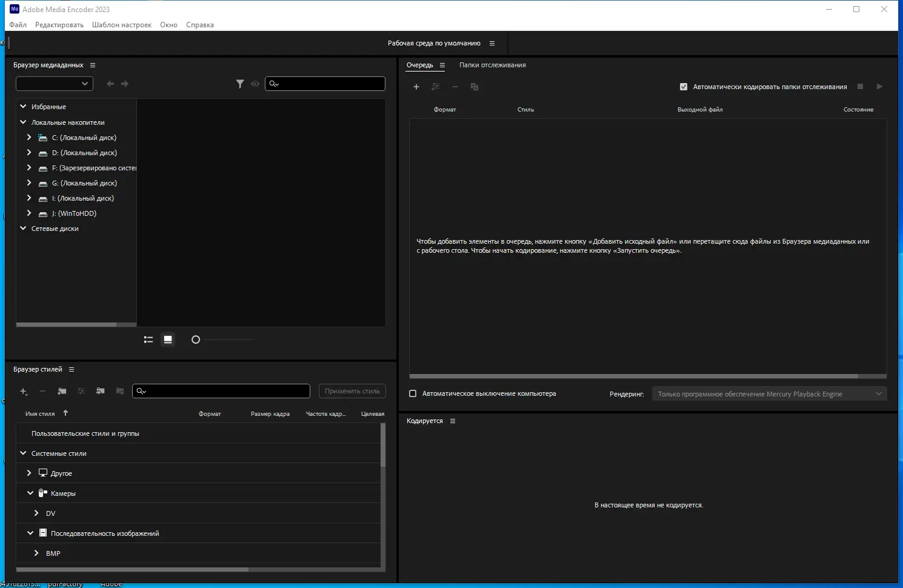Open the Редактировать menu
This screenshot has height=588, width=903.
(x=59, y=25)
